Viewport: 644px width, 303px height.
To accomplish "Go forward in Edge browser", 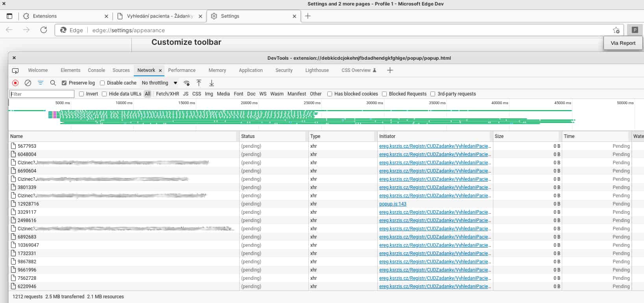I will pyautogui.click(x=26, y=30).
